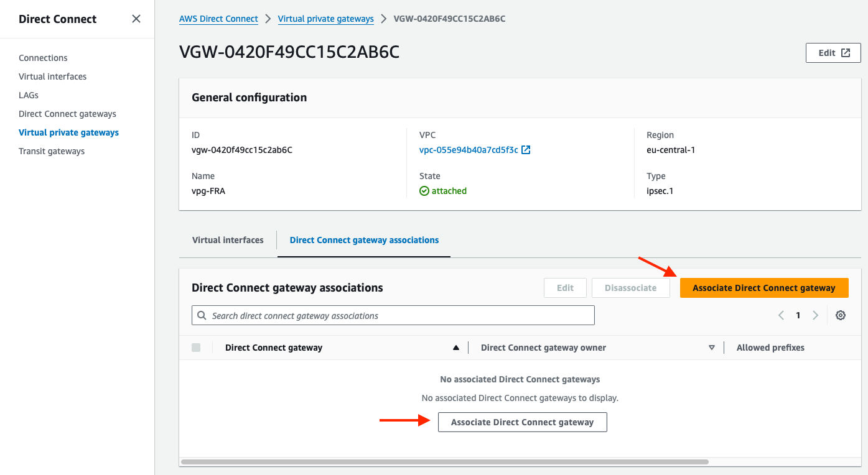868x475 pixels.
Task: Click the orange Associate Direct Connect gateway button
Action: pos(764,288)
